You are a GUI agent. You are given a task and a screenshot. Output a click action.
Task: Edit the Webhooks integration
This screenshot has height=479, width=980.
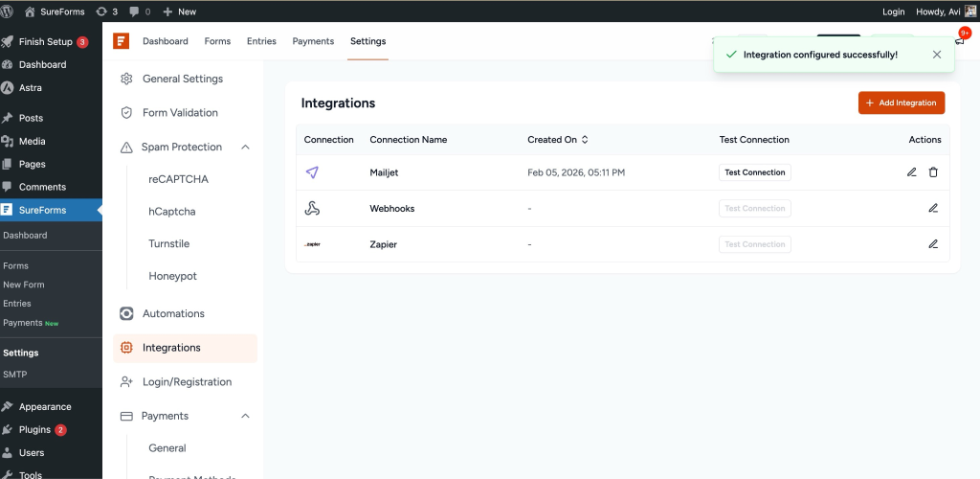click(x=933, y=208)
